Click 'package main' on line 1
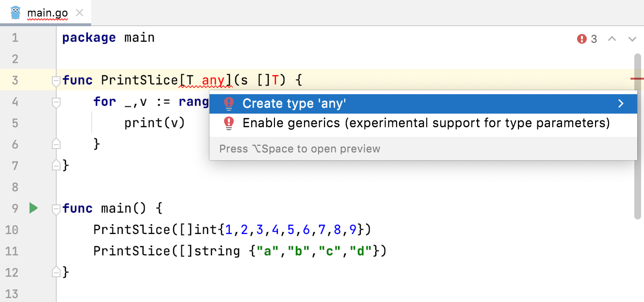This screenshot has height=302, width=644. point(109,37)
